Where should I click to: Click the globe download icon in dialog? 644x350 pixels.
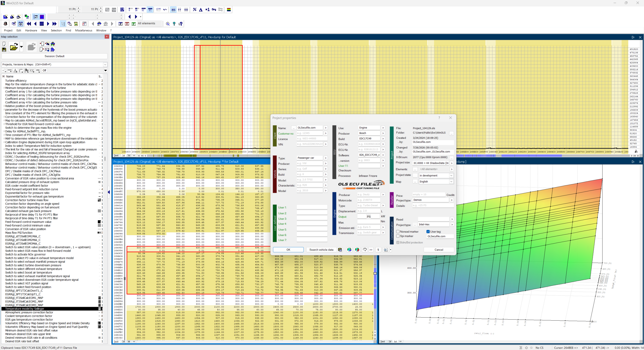[x=349, y=250]
